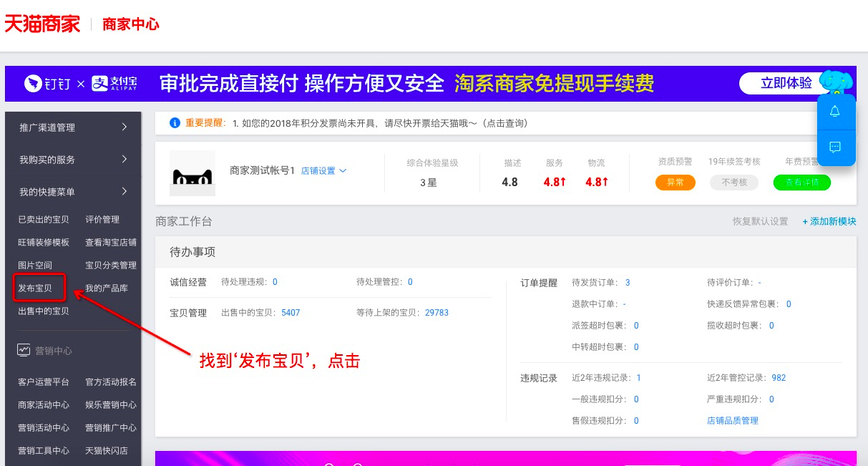Open 娱乐营销中心 link
The image size is (868, 466).
click(x=111, y=405)
